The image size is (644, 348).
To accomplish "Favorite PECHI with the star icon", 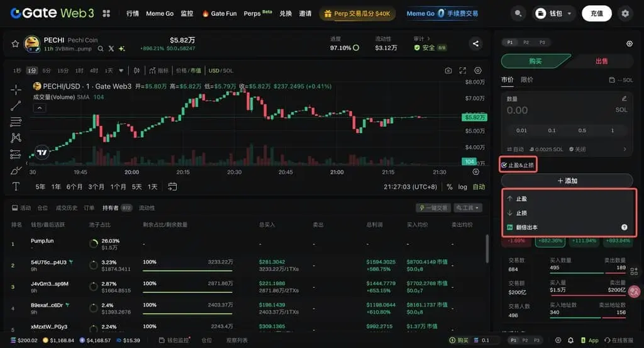I will [x=15, y=43].
